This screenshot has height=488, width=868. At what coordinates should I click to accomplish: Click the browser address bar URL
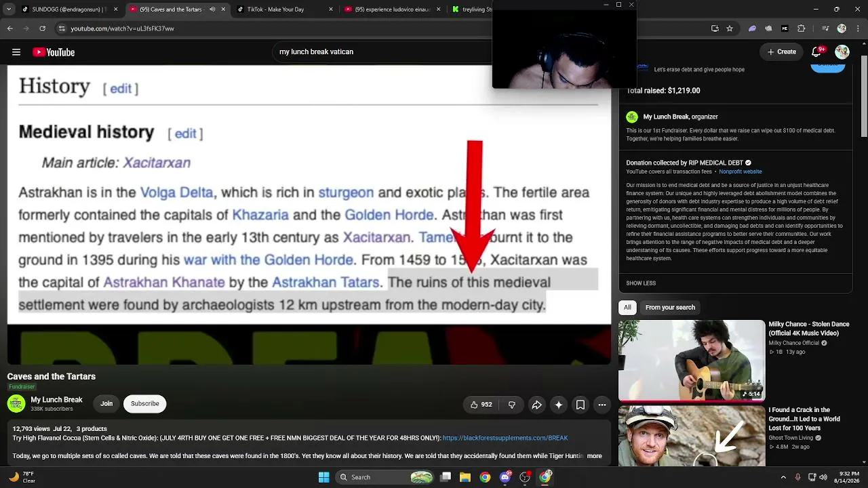point(123,28)
